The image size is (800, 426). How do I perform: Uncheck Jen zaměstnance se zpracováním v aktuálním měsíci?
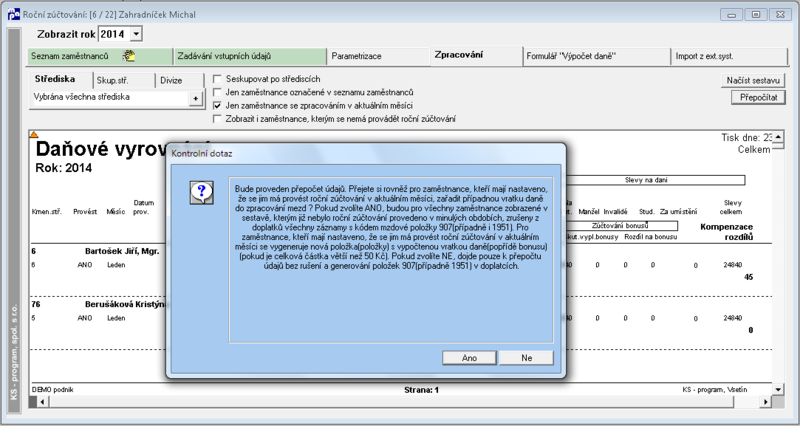[x=217, y=106]
